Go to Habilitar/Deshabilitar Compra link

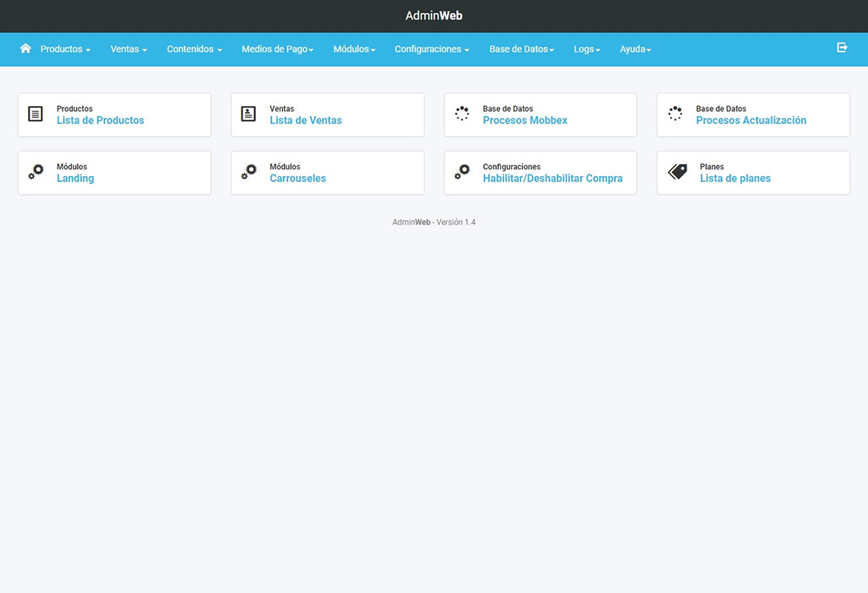(x=553, y=179)
